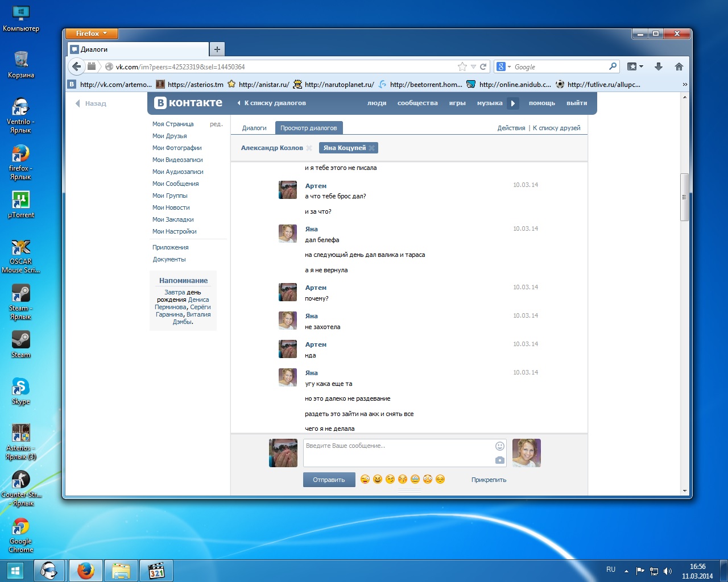This screenshot has width=728, height=582.
Task: Click the camera attach photo icon
Action: coord(500,460)
